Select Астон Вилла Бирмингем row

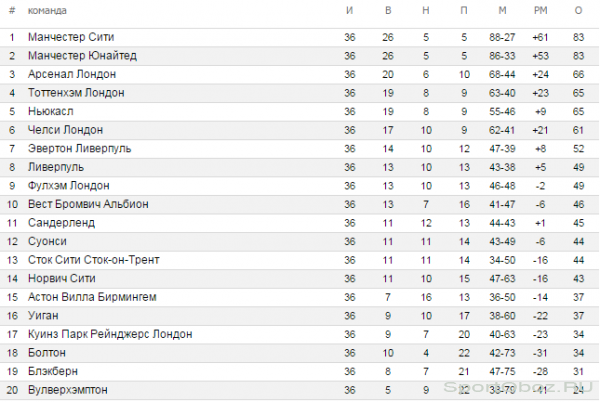[x=300, y=297]
